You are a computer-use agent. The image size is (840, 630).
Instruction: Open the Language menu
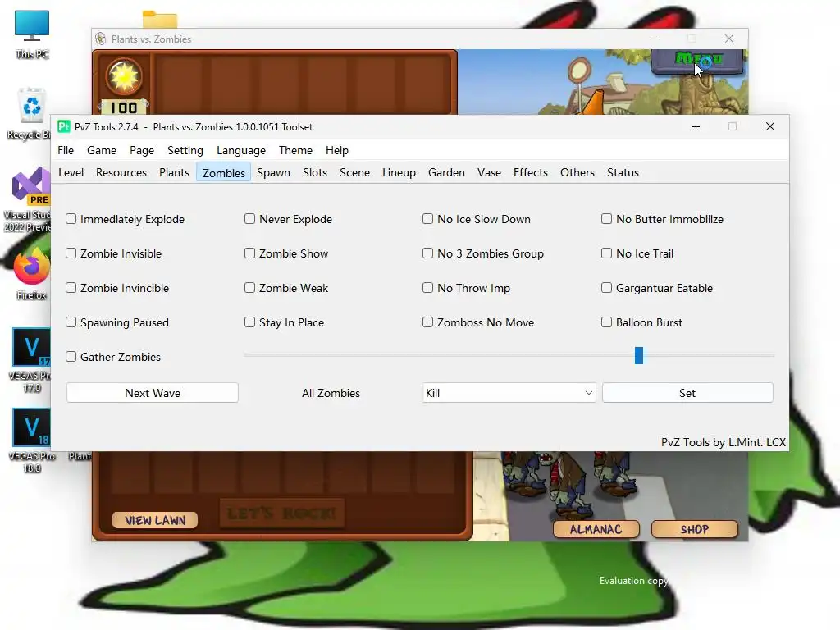[241, 150]
